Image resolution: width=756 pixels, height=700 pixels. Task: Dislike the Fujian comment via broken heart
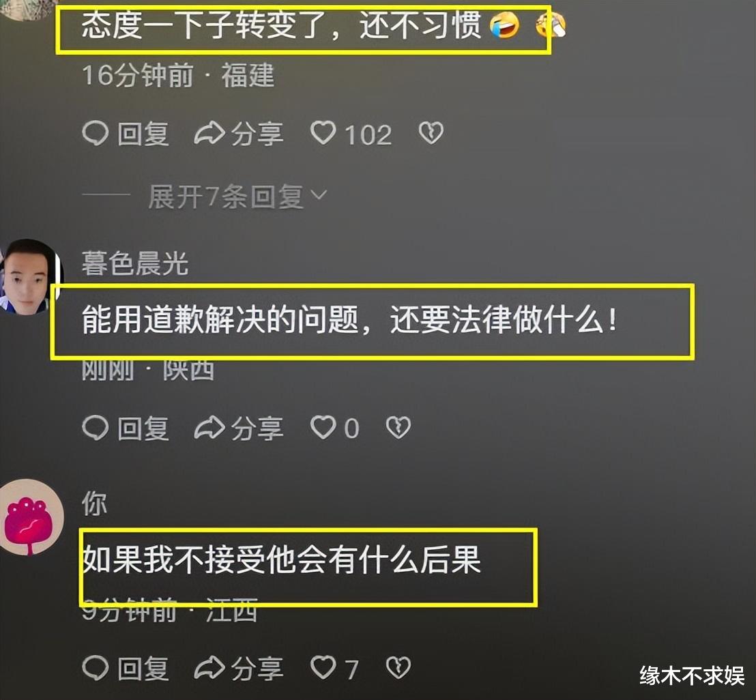click(431, 133)
